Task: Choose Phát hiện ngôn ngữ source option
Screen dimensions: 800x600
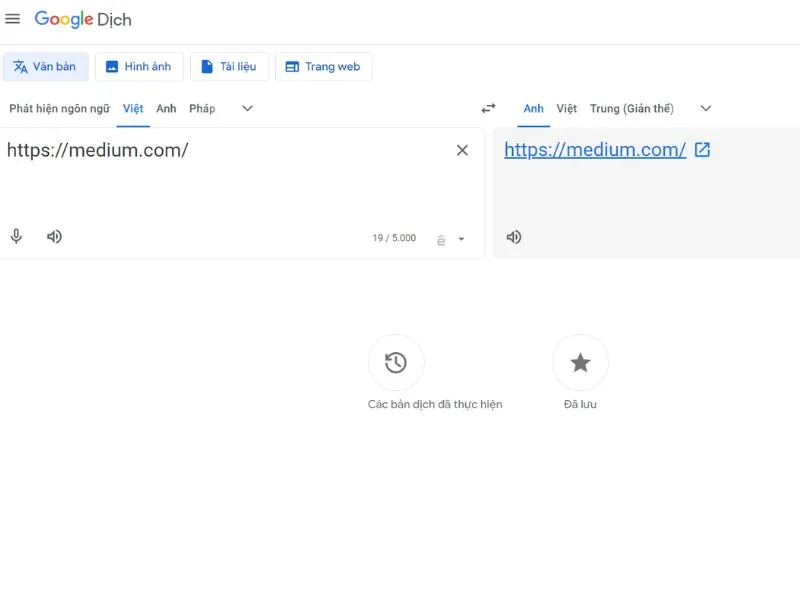Action: point(60,109)
